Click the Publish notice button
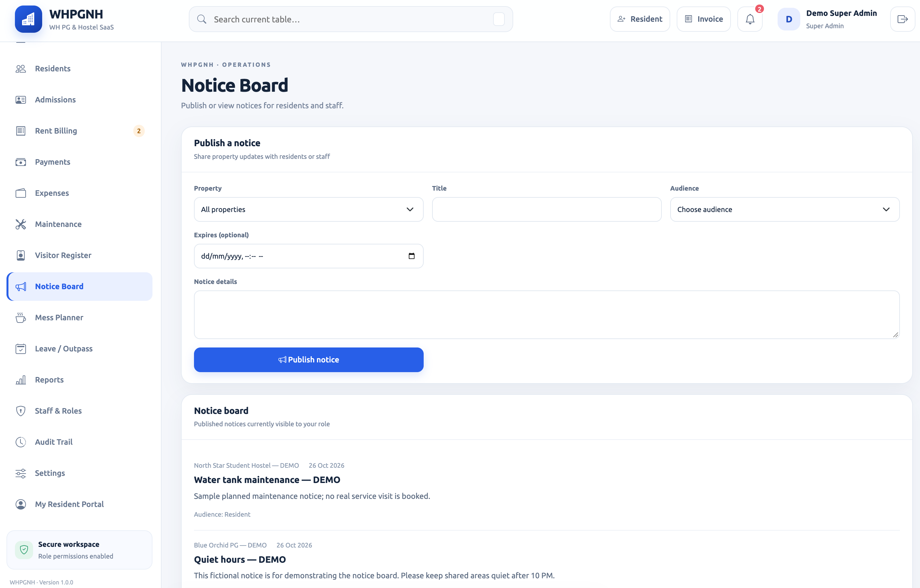Viewport: 920px width, 588px height. [x=308, y=360]
